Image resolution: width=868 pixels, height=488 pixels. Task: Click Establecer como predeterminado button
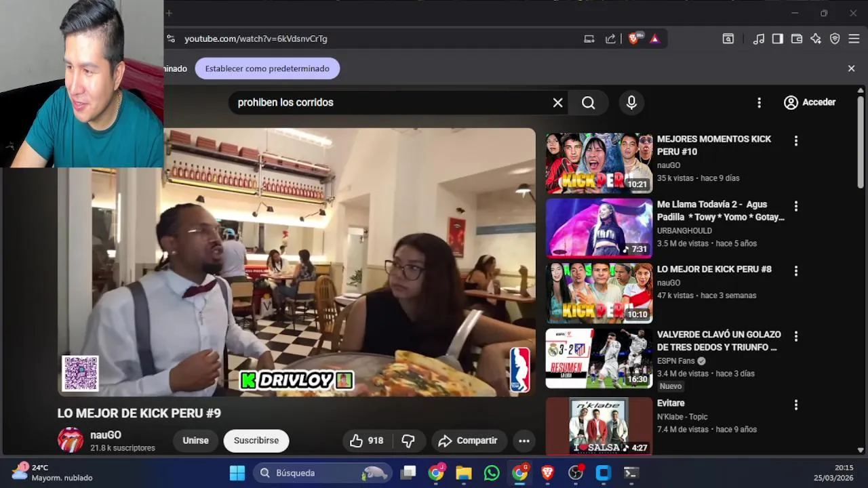point(267,68)
